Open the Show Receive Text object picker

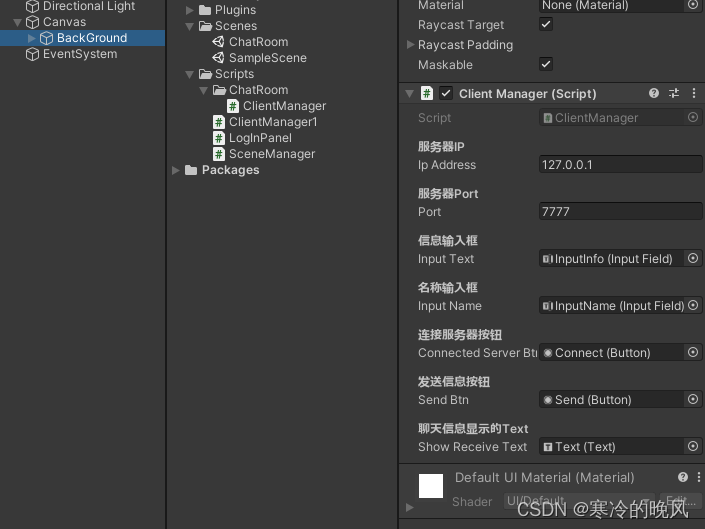(x=693, y=446)
